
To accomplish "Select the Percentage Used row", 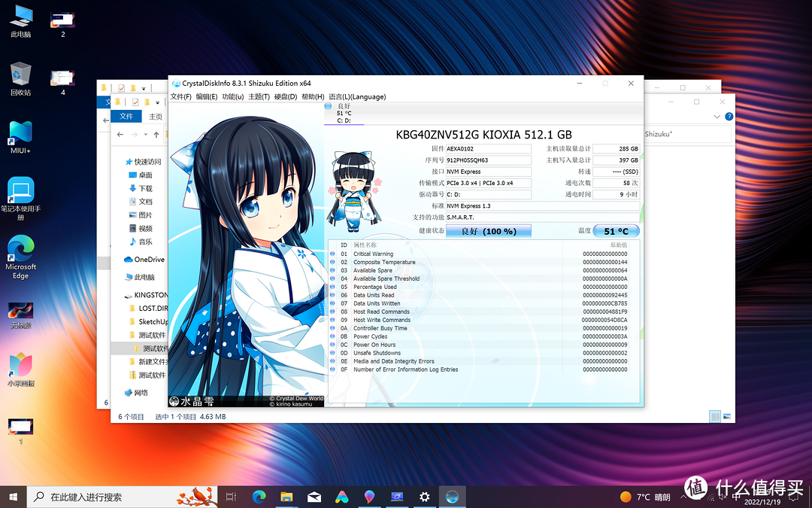I will pos(484,287).
